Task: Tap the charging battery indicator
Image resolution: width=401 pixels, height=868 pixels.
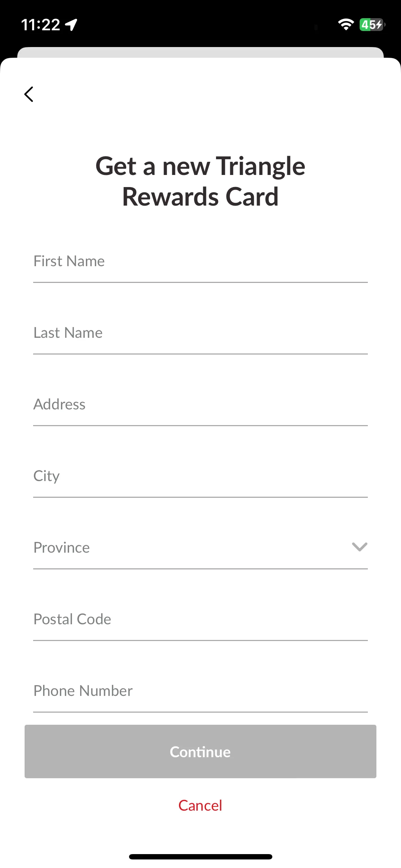Action: (372, 25)
